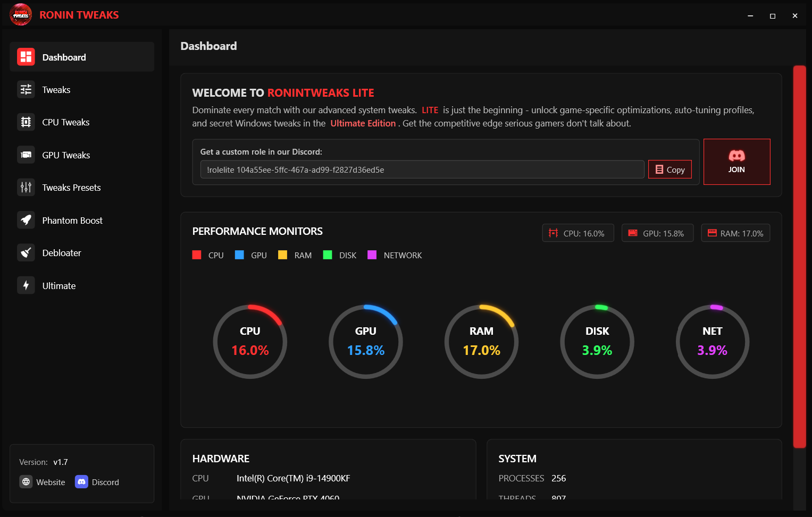Click the DISK legend label
812x517 pixels.
click(348, 256)
